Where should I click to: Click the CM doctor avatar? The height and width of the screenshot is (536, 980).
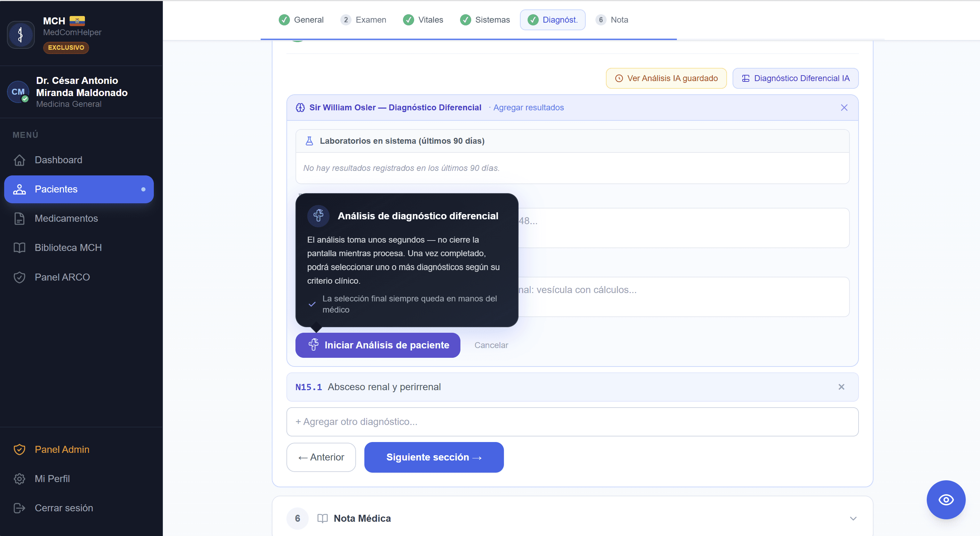point(18,92)
